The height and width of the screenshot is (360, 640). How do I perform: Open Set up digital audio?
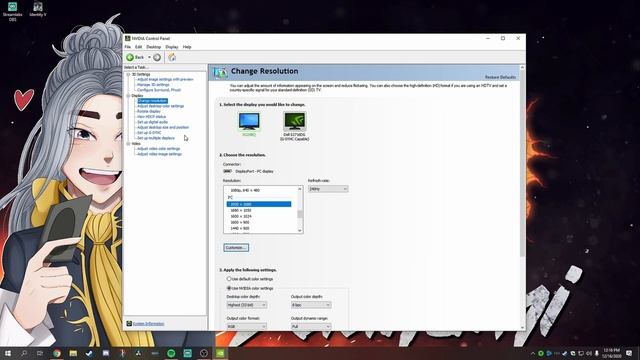(152, 122)
